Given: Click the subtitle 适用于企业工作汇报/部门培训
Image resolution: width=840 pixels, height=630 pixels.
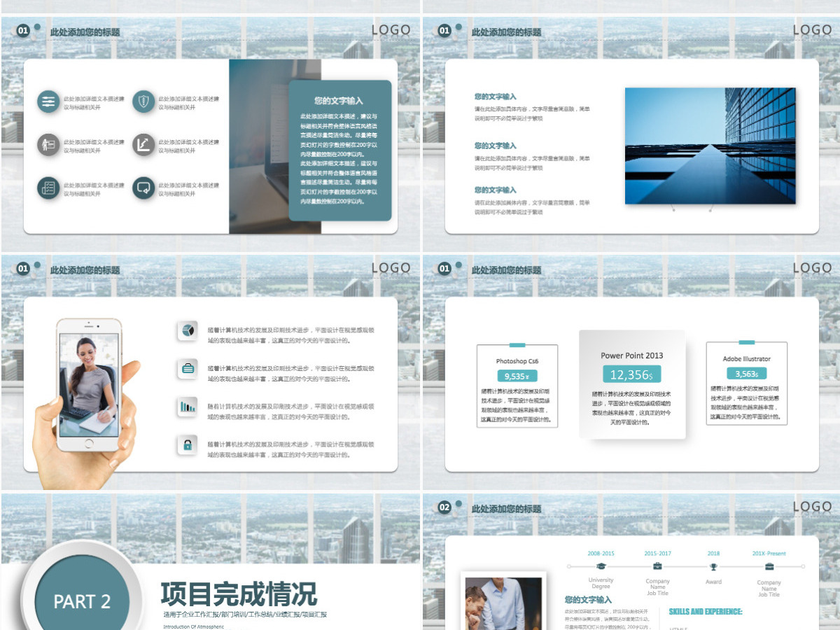Looking at the screenshot, I should (245, 615).
